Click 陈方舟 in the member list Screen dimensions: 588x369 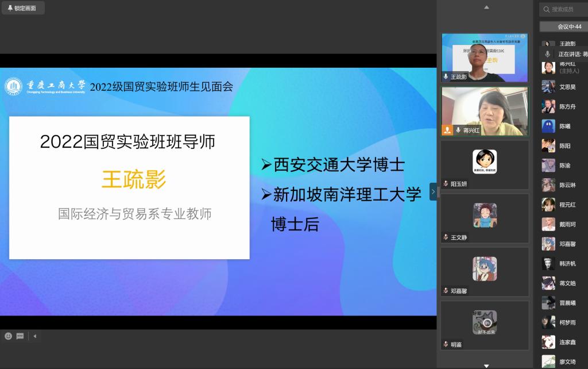[x=567, y=107]
